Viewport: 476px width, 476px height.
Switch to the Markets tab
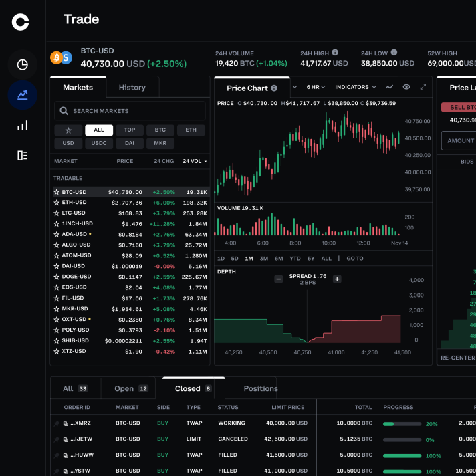point(78,87)
